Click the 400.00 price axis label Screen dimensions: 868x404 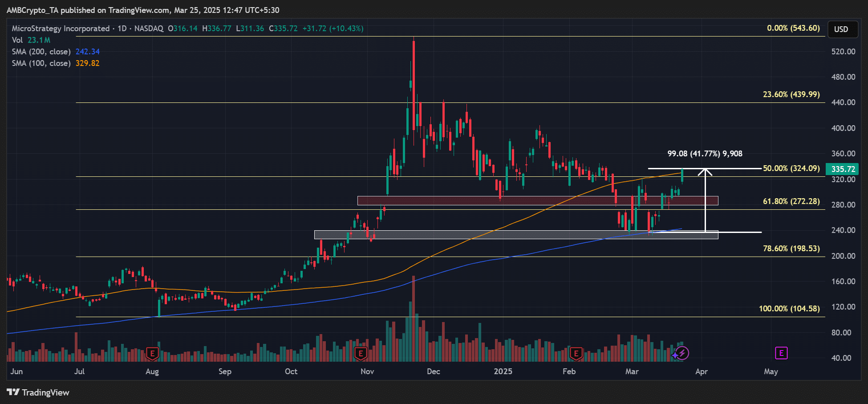[843, 128]
